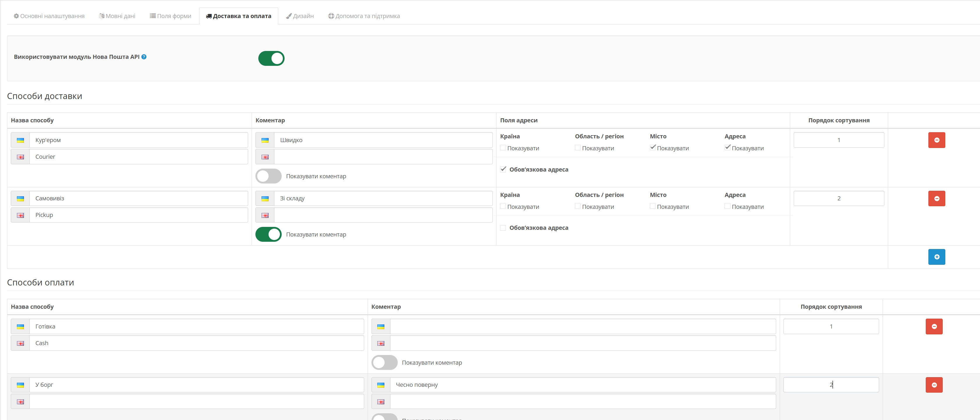This screenshot has width=980, height=420.
Task: Switch to the Поля форми tab
Action: pos(171,16)
